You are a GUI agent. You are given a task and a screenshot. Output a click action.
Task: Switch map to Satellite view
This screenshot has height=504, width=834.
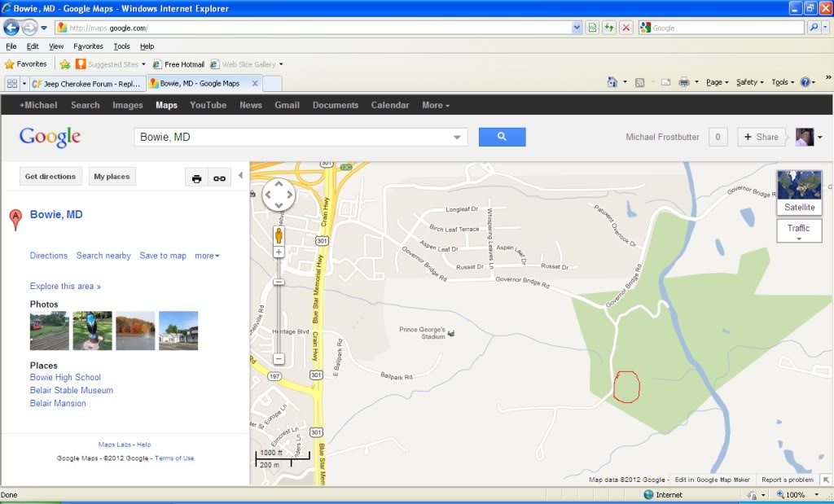coord(800,192)
